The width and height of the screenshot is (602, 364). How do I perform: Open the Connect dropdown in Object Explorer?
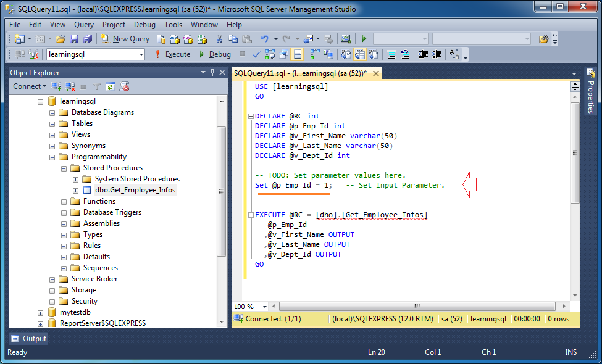tap(30, 86)
